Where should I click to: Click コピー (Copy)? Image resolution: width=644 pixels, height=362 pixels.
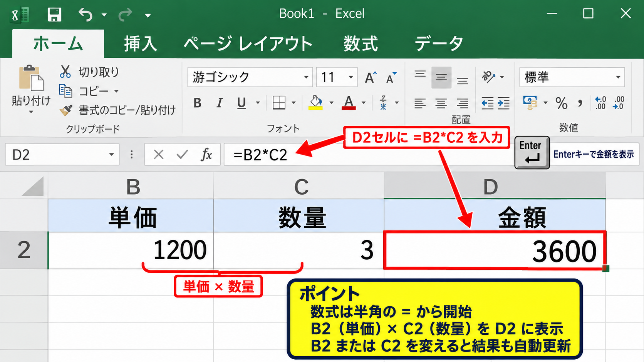84,91
